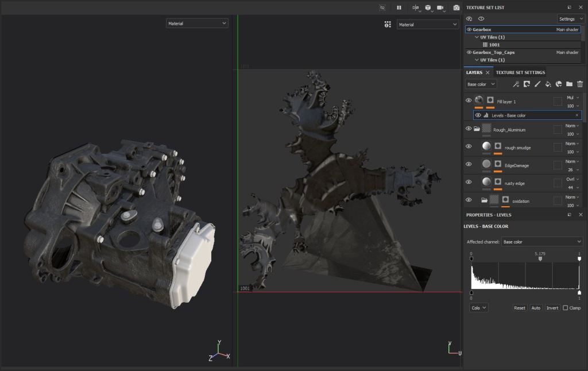588x371 pixels.
Task: Pause rendering with the pause icon
Action: click(x=399, y=7)
